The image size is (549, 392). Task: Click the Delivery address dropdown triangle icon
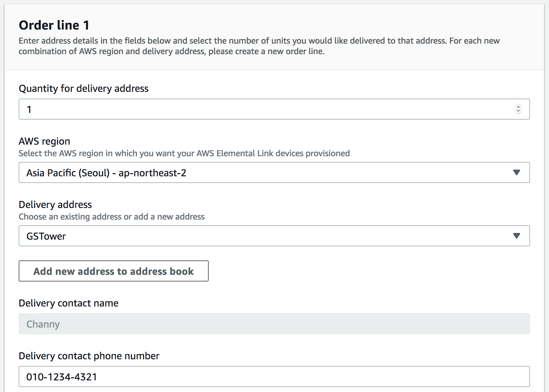tap(516, 236)
